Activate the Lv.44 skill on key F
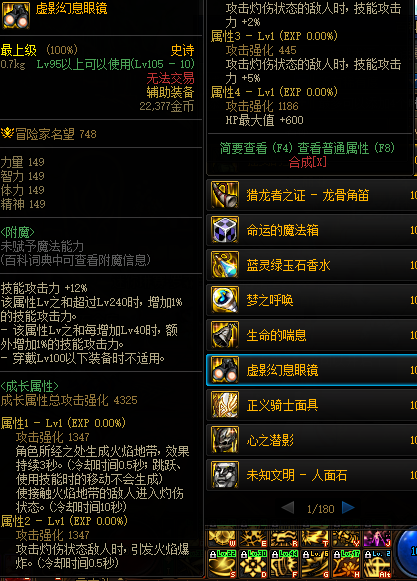Viewport: 417px width, 581px height. [284, 563]
